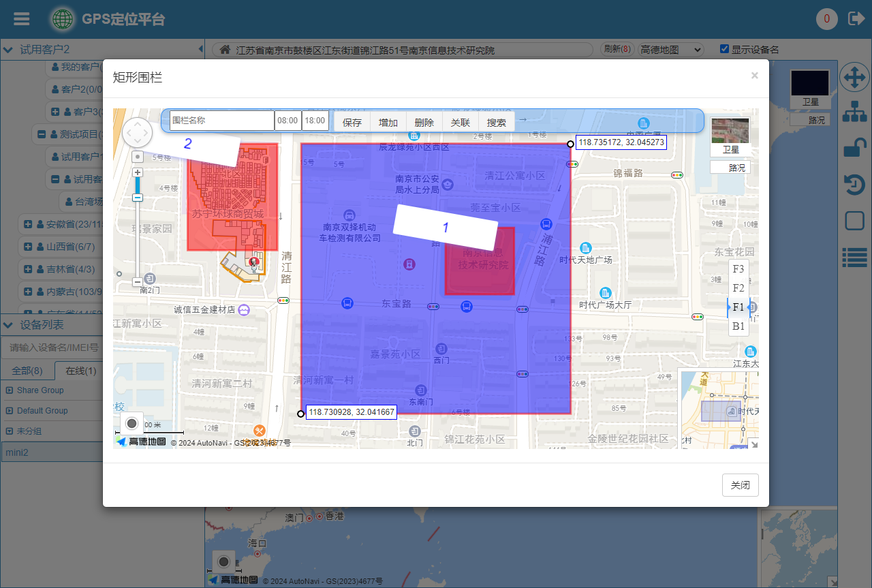Open the hamburger menu in the header
This screenshot has height=588, width=872.
click(x=22, y=18)
